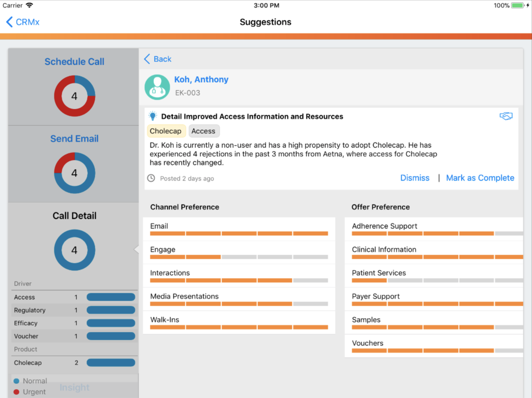The image size is (532, 398).
Task: Click the clock icon beside Posted
Action: pos(151,178)
